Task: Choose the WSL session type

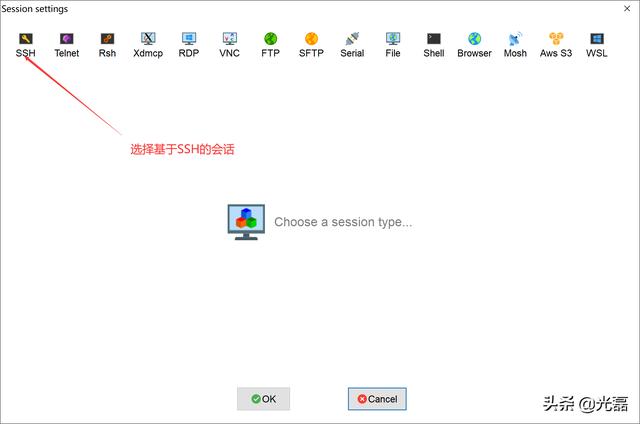Action: click(x=597, y=45)
